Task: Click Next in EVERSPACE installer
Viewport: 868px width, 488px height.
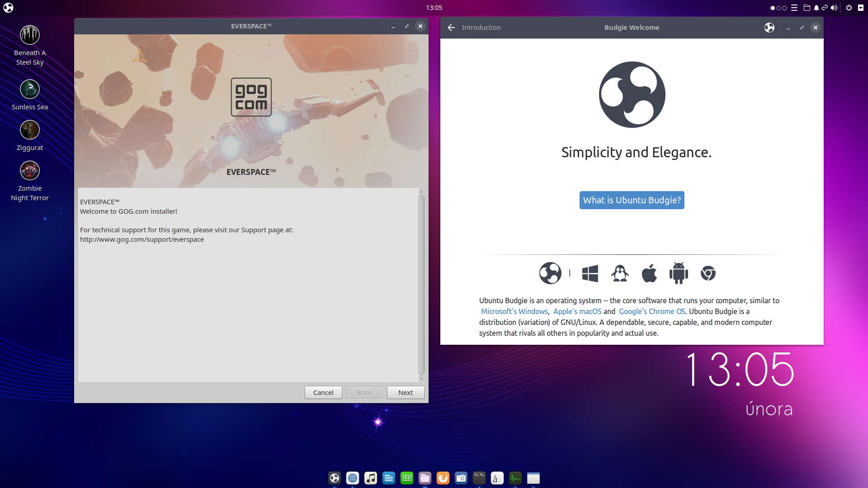Action: point(405,392)
